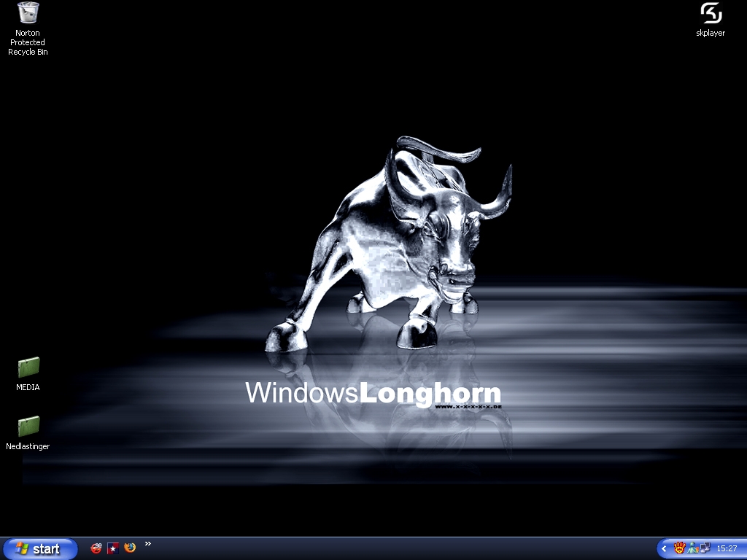The image size is (747, 560).
Task: Open the Norton Protected Recycle Bin
Action: tap(28, 13)
